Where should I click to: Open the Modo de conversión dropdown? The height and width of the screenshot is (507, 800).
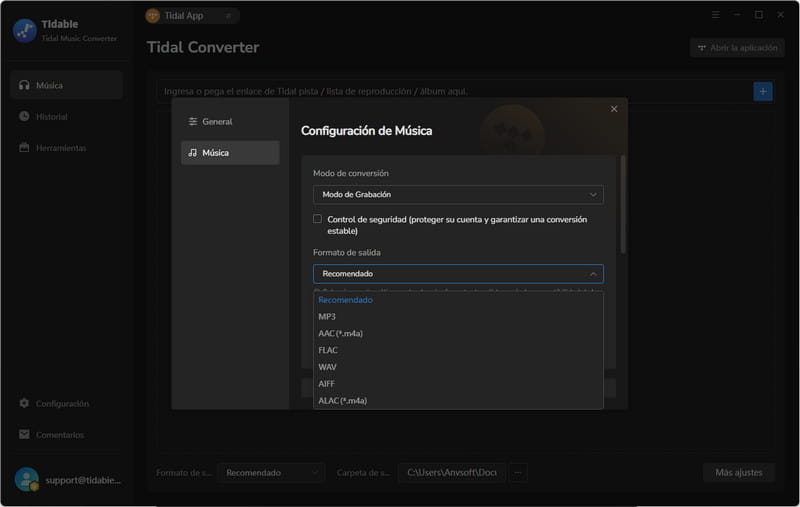[458, 195]
